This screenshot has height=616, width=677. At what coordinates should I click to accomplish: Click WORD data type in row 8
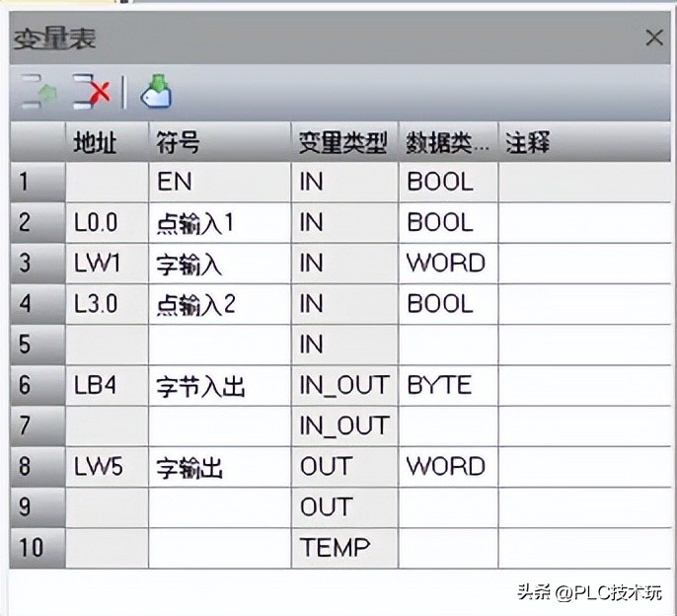pyautogui.click(x=448, y=466)
